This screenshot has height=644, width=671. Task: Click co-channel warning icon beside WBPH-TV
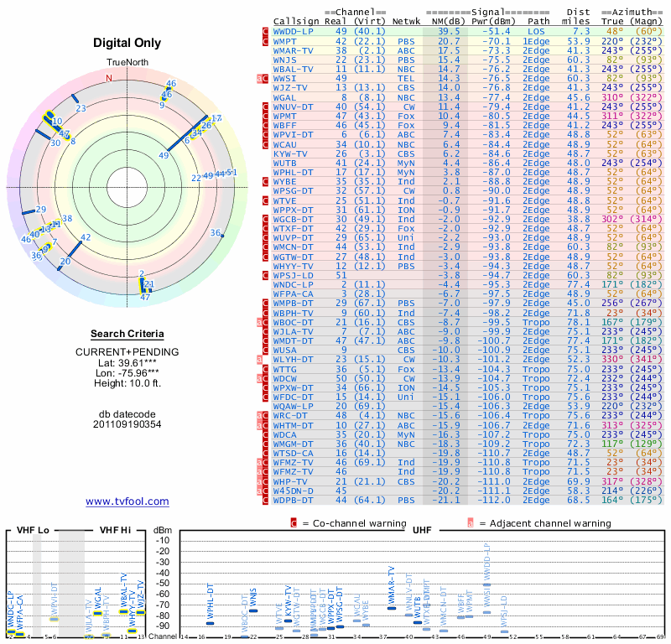[x=265, y=314]
